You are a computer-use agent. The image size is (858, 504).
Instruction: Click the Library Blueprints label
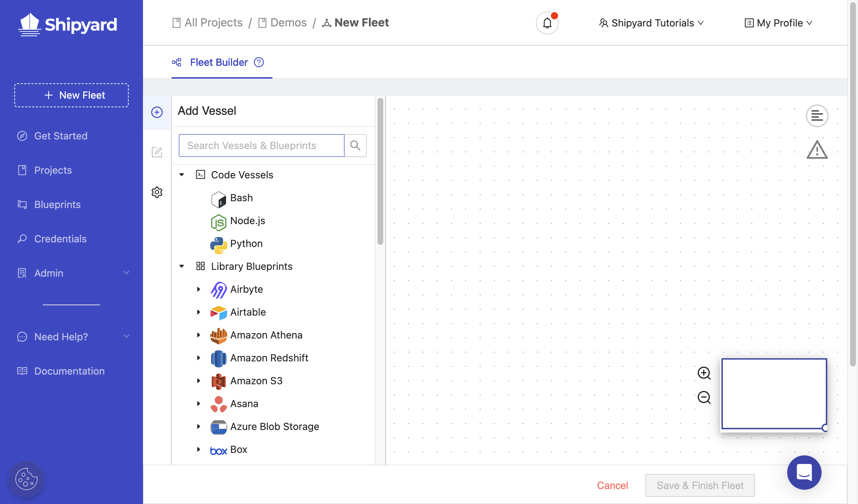[252, 266]
